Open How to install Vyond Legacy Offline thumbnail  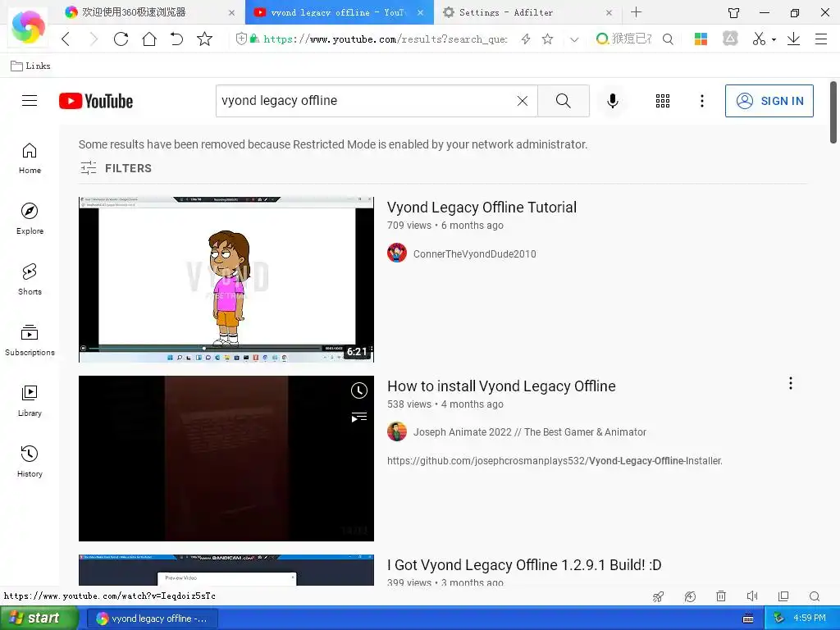226,459
